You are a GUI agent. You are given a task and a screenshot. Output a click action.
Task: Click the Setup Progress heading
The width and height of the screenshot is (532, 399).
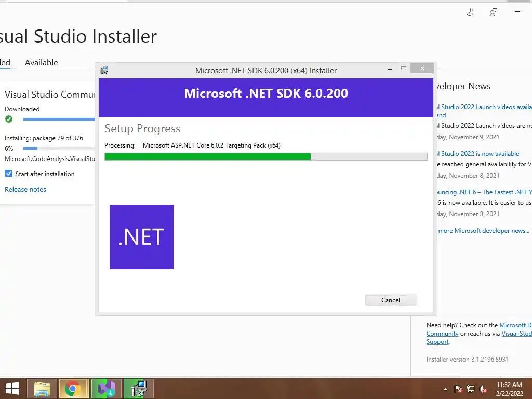pyautogui.click(x=142, y=129)
